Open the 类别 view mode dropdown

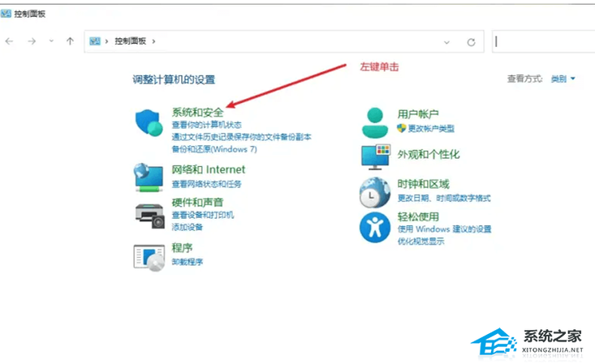tap(563, 79)
